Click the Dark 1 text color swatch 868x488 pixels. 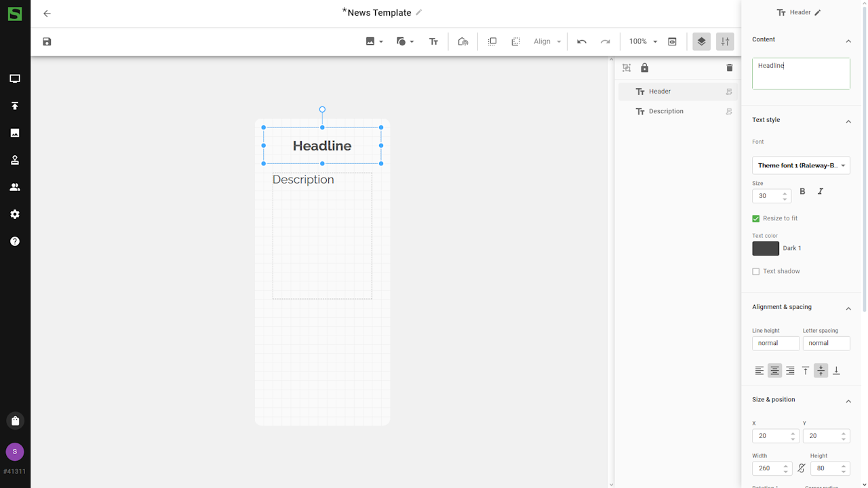(x=766, y=249)
